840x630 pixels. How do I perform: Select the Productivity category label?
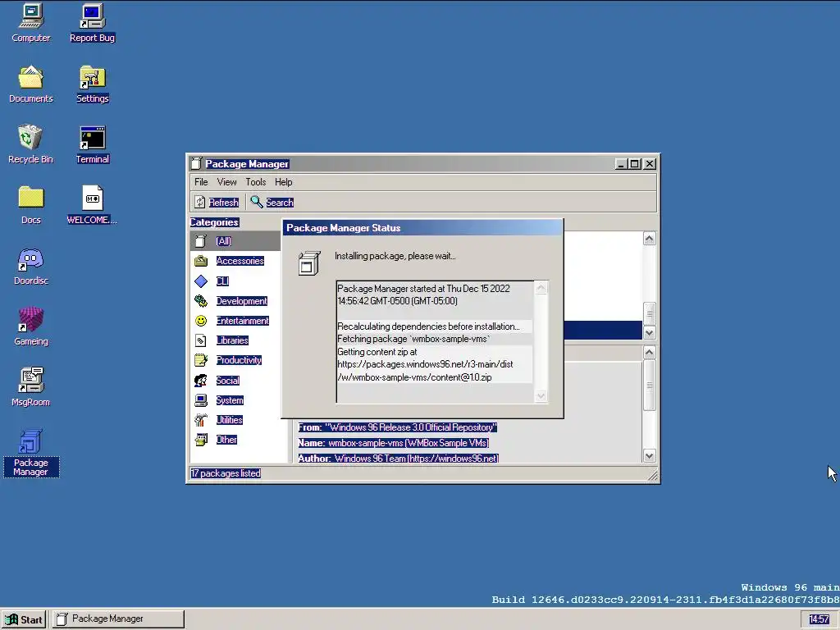tap(239, 360)
